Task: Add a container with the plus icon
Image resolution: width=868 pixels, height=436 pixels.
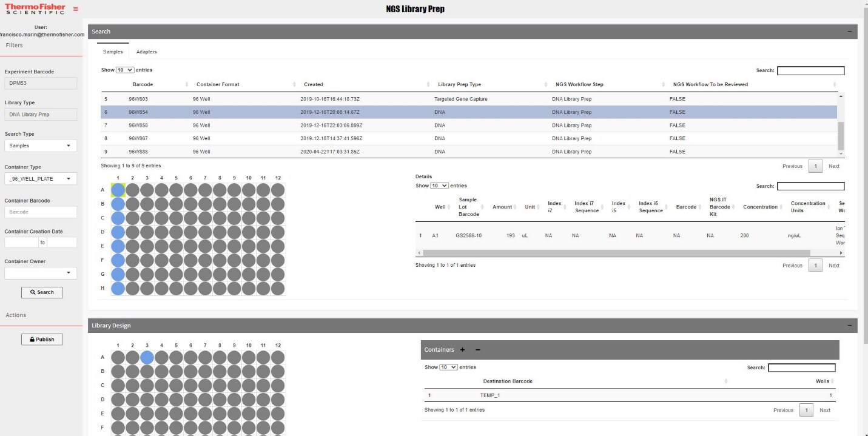Action: coord(462,350)
